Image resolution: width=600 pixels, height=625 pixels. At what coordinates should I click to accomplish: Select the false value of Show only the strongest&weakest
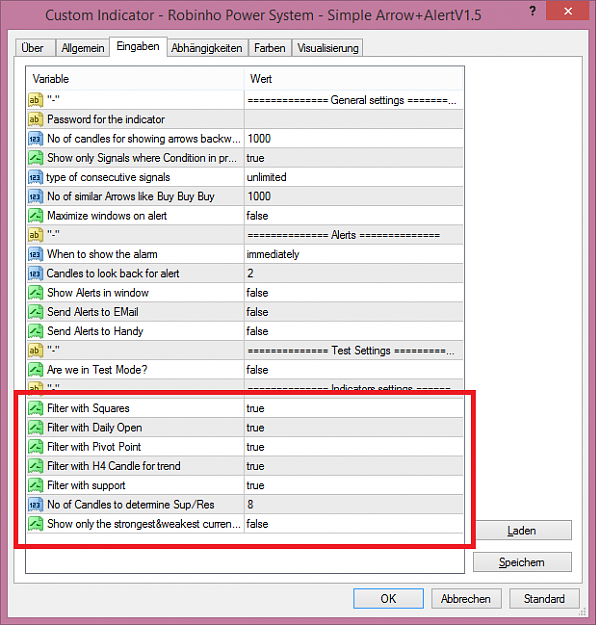[354, 524]
